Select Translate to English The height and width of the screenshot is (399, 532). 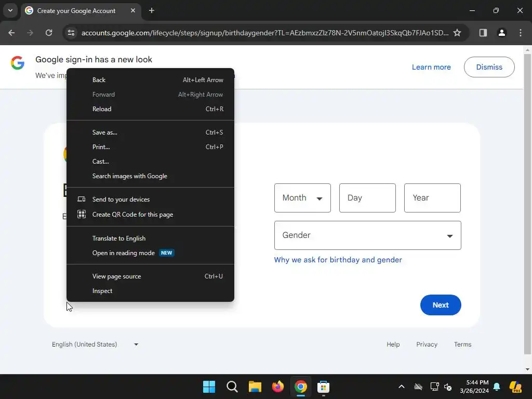[x=150, y=238]
